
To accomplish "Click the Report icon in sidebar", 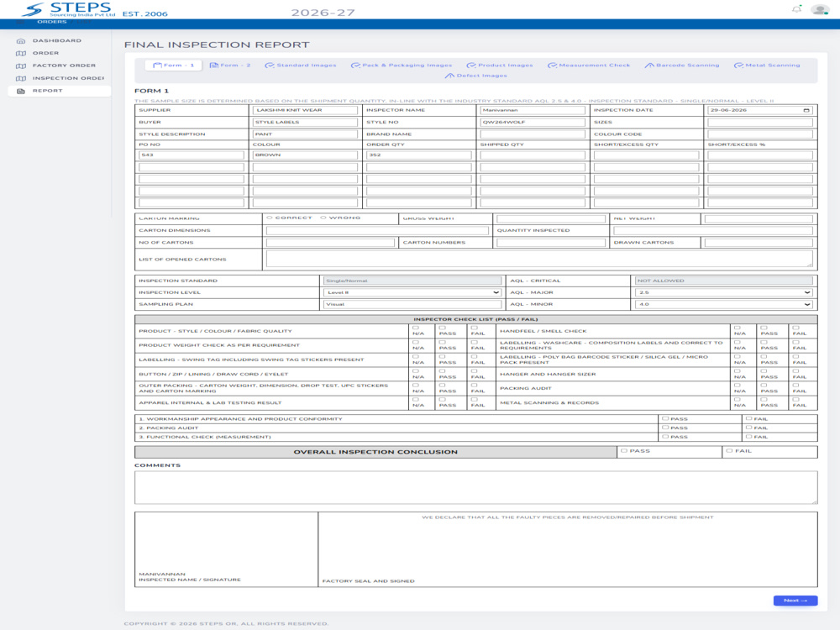I will (x=21, y=91).
